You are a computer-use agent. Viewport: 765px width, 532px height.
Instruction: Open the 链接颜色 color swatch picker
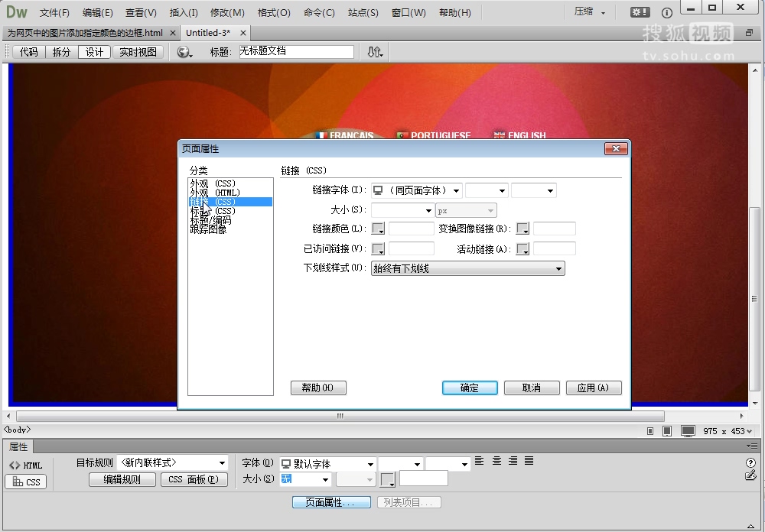click(377, 228)
